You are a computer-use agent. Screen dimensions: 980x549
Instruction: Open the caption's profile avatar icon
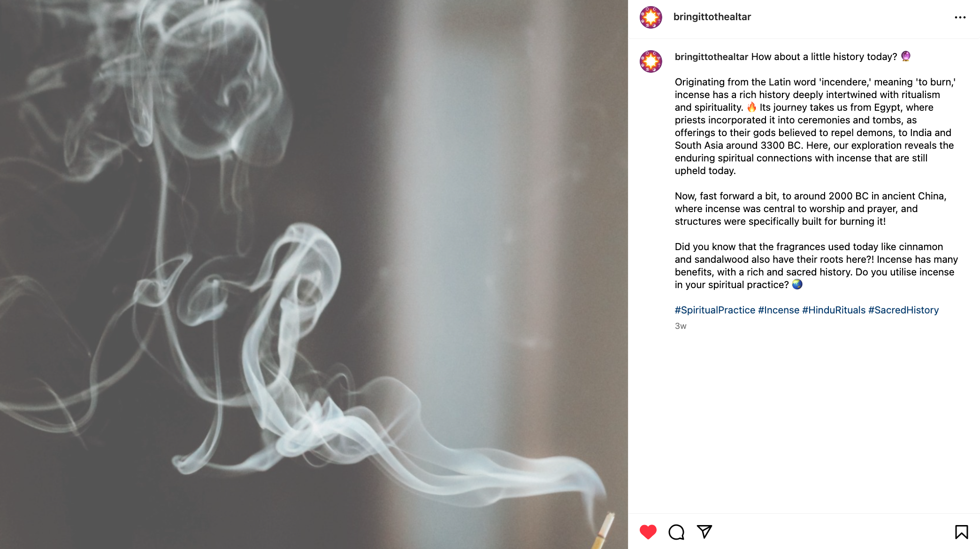[x=651, y=61]
